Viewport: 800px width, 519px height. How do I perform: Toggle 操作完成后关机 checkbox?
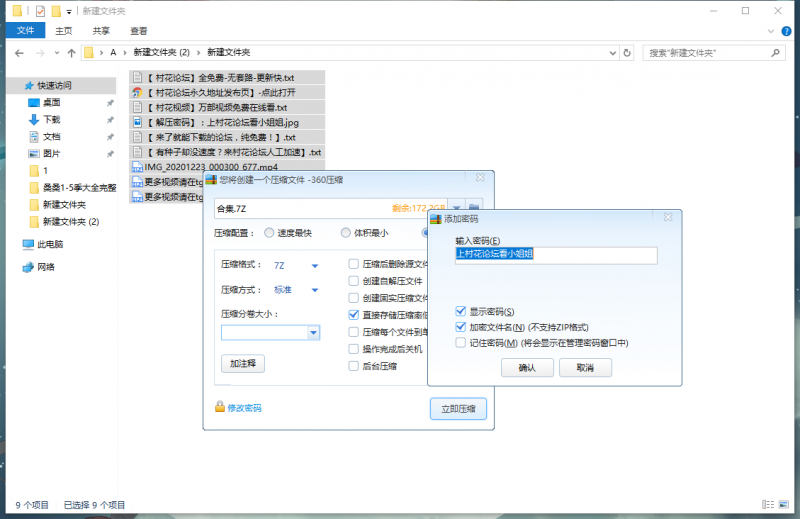(353, 349)
